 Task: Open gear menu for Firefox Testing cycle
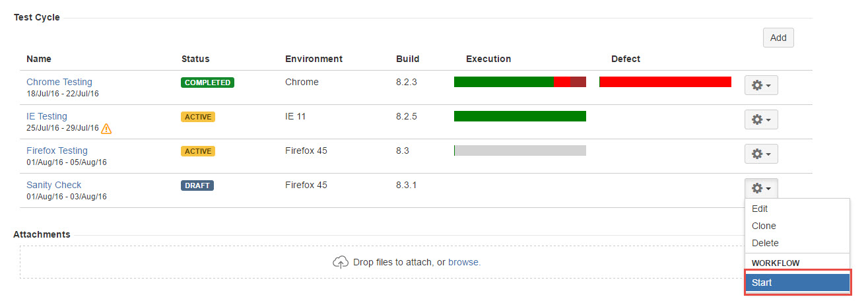coord(761,154)
